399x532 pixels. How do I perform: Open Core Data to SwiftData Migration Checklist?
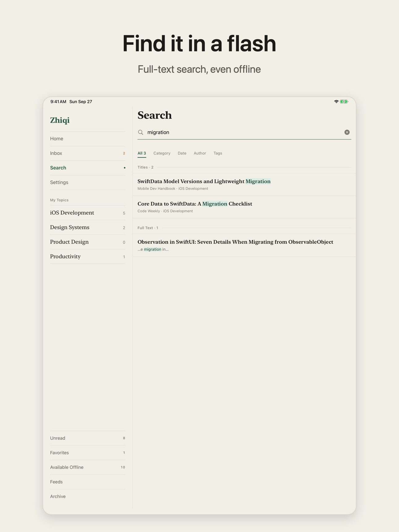point(244,207)
